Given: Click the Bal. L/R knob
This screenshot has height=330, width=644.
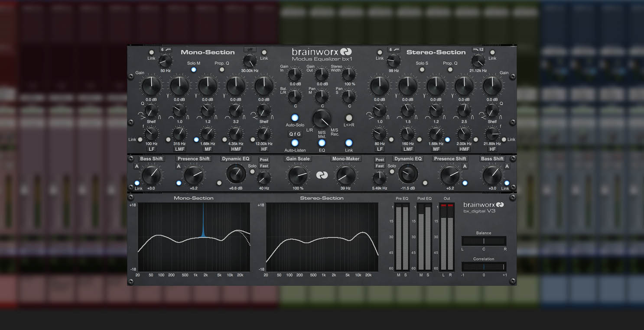Looking at the screenshot, I should click(295, 96).
